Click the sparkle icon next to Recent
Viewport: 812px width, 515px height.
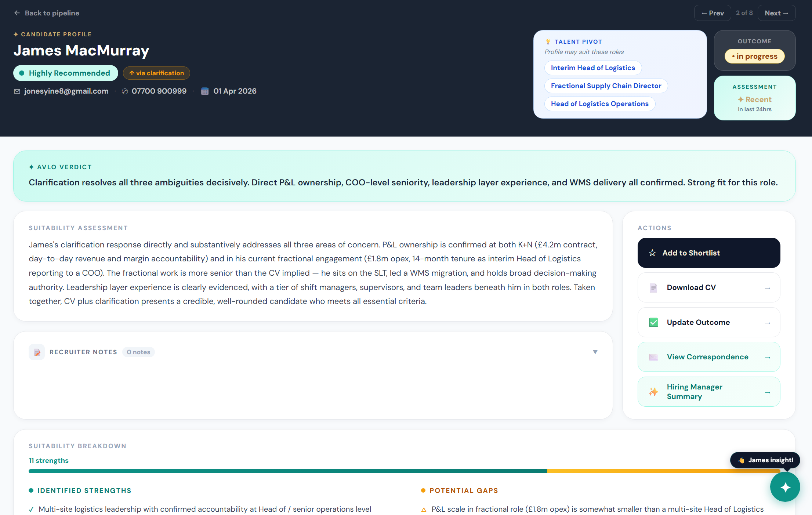[x=741, y=99]
